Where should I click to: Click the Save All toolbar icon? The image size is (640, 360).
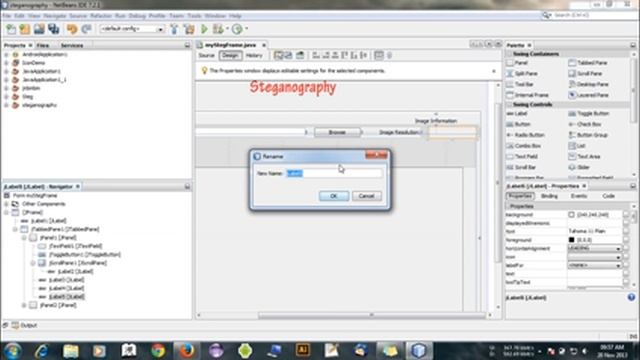click(53, 29)
